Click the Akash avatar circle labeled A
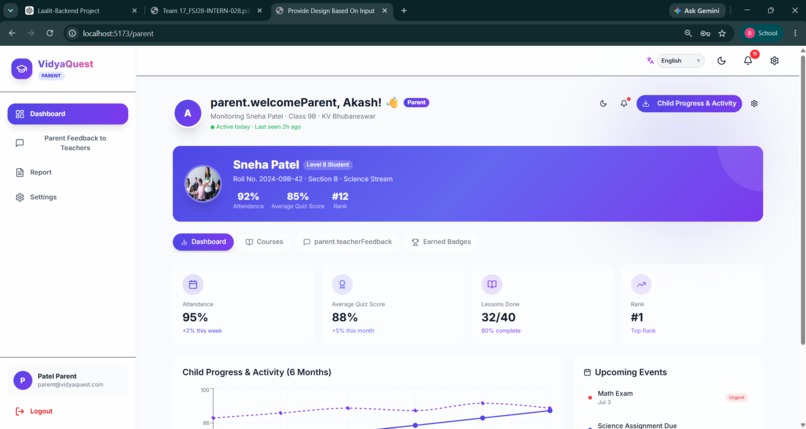806x429 pixels. point(188,113)
